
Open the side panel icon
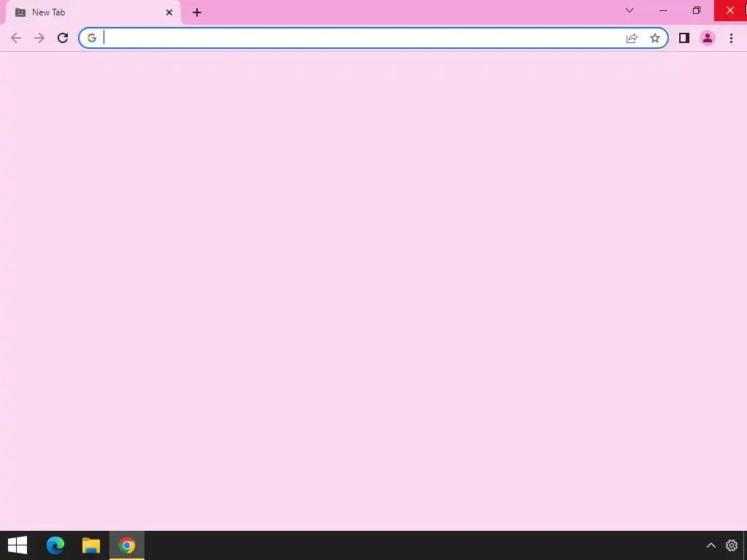[x=684, y=38]
